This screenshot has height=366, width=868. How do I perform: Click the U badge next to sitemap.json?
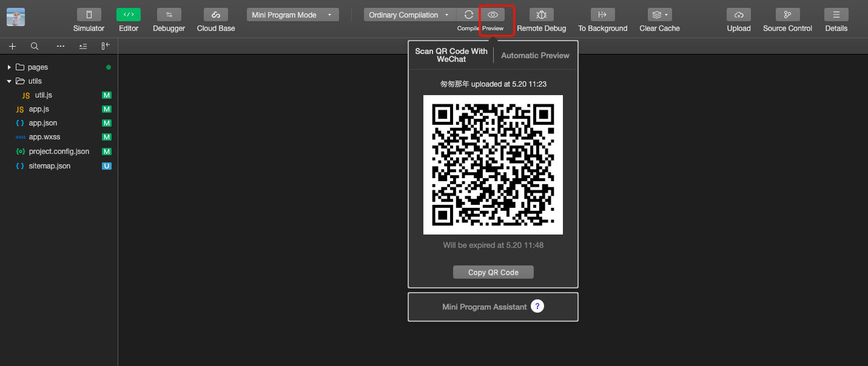point(107,166)
